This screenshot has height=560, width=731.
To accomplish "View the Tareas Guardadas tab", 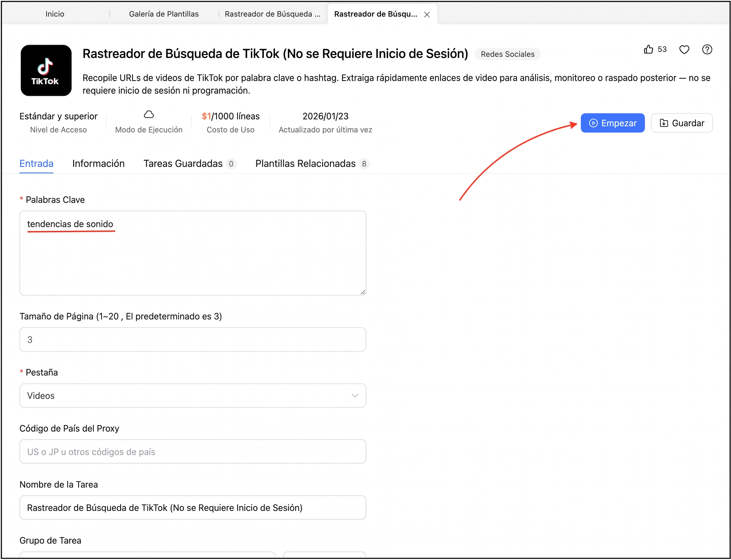I will (x=190, y=164).
